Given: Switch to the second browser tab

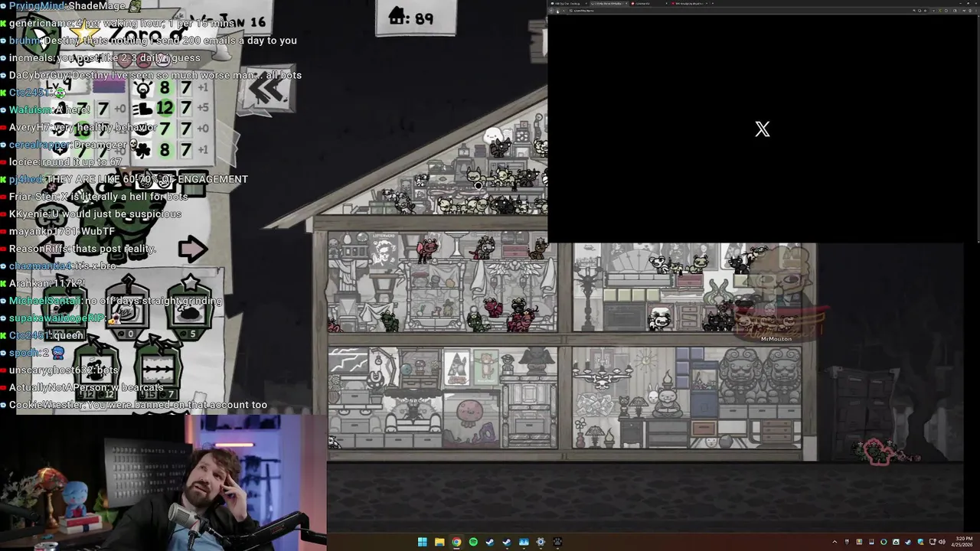Looking at the screenshot, I should (x=609, y=3).
